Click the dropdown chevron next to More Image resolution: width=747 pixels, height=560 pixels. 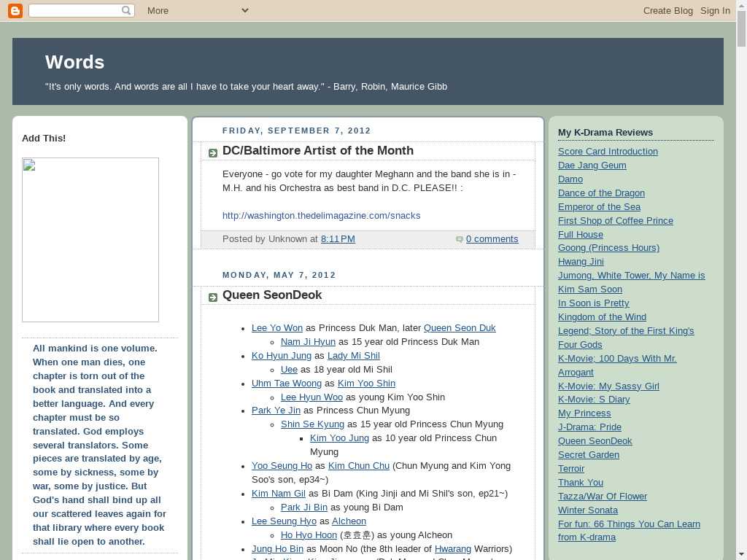(244, 10)
